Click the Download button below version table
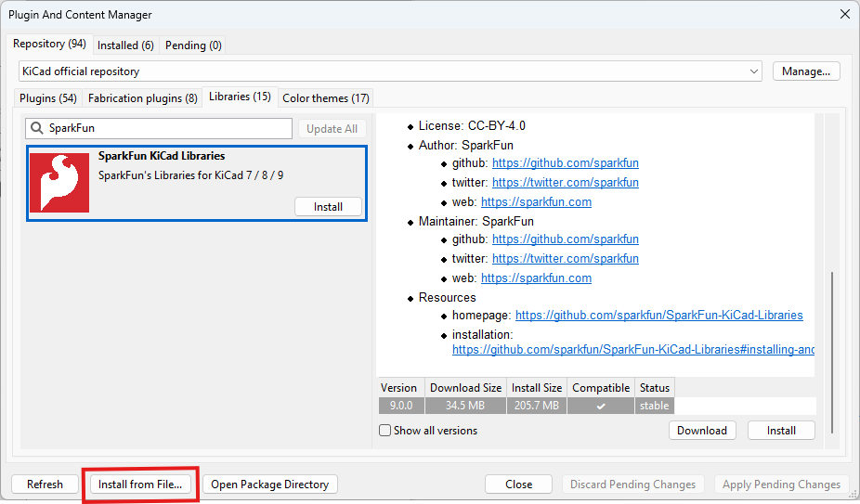The width and height of the screenshot is (860, 504). pyautogui.click(x=702, y=431)
